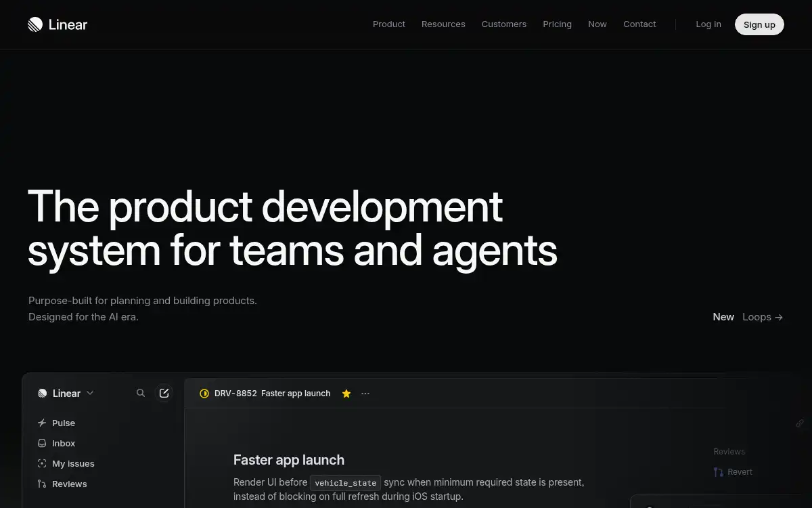Go to the Contact page

639,24
